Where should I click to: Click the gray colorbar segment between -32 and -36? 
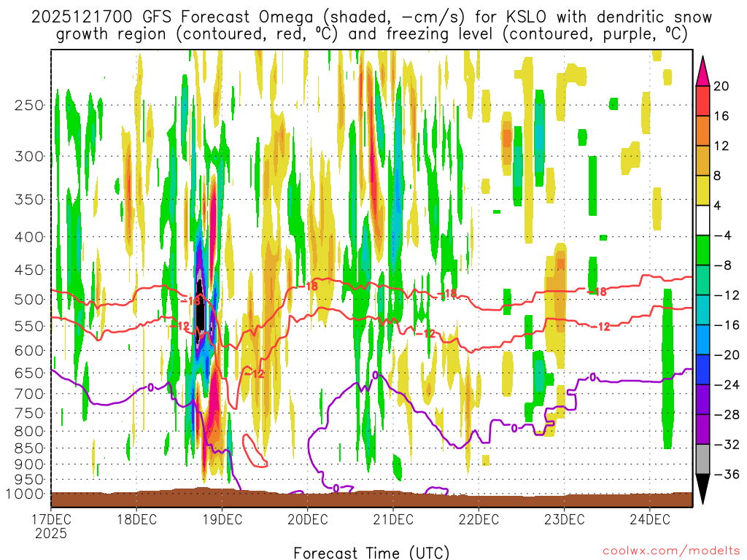[703, 459]
